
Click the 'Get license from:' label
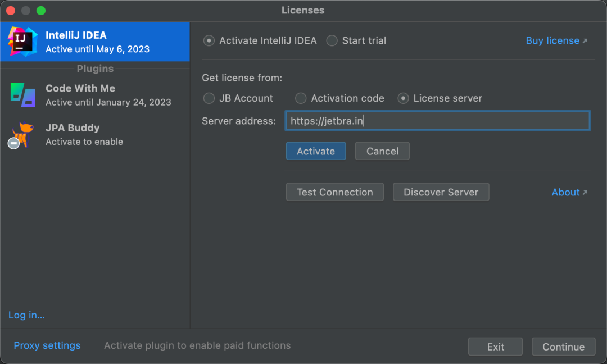coord(242,78)
